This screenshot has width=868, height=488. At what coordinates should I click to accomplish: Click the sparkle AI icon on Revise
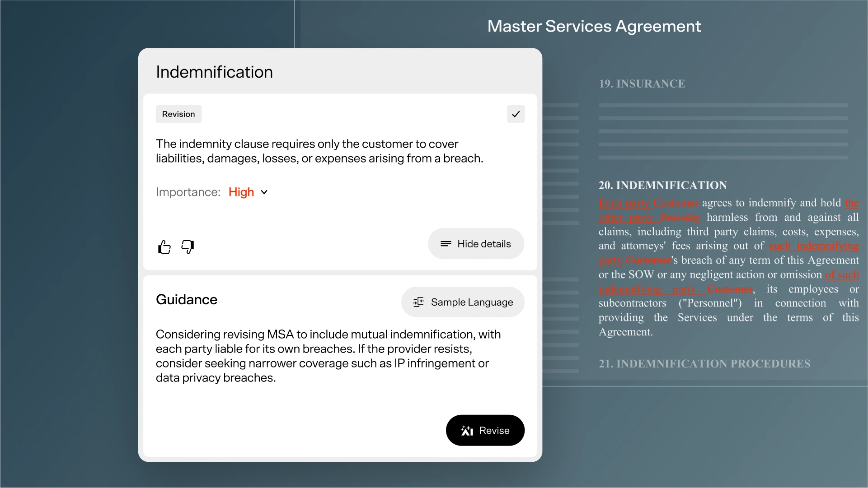467,431
